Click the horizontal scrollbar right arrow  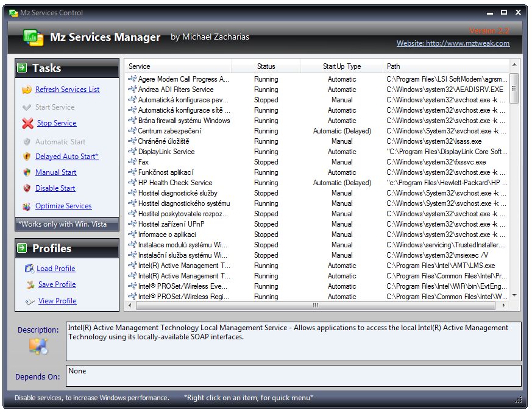(x=503, y=306)
